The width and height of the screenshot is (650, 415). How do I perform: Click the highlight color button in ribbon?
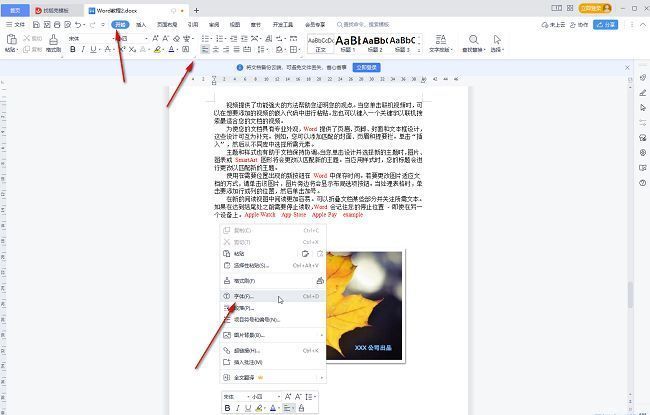click(157, 49)
